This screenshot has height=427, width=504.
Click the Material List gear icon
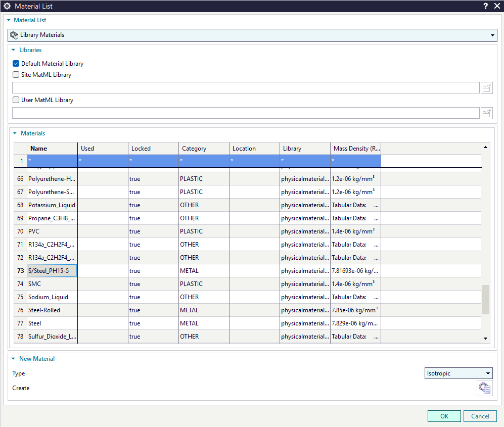click(7, 6)
